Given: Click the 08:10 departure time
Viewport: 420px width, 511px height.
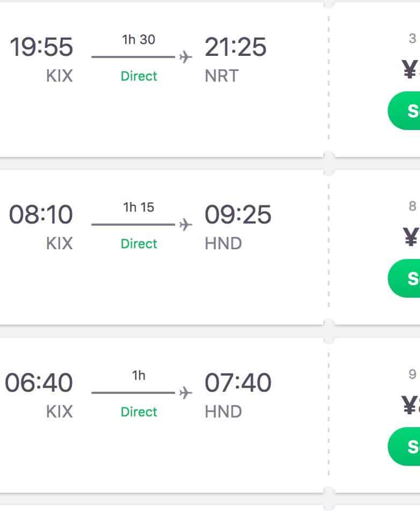Looking at the screenshot, I should [x=41, y=215].
